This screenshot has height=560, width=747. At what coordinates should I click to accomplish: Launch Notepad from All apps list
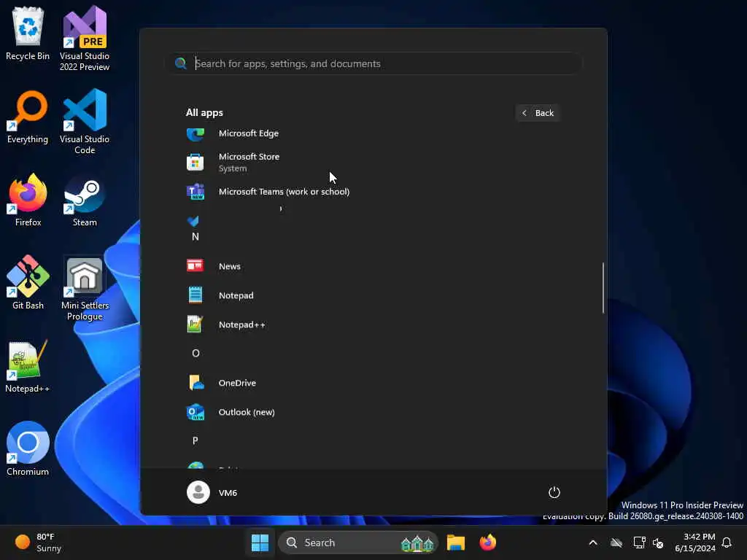(373, 295)
